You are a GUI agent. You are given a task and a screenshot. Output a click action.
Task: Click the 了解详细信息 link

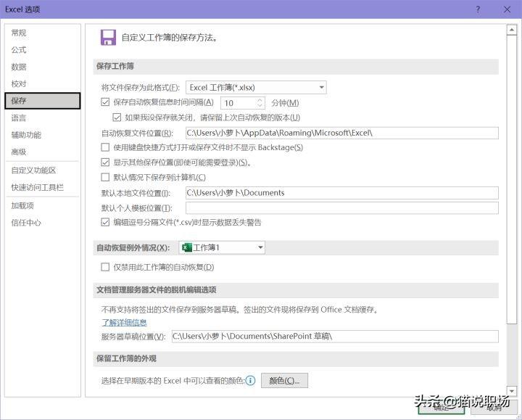click(x=124, y=322)
